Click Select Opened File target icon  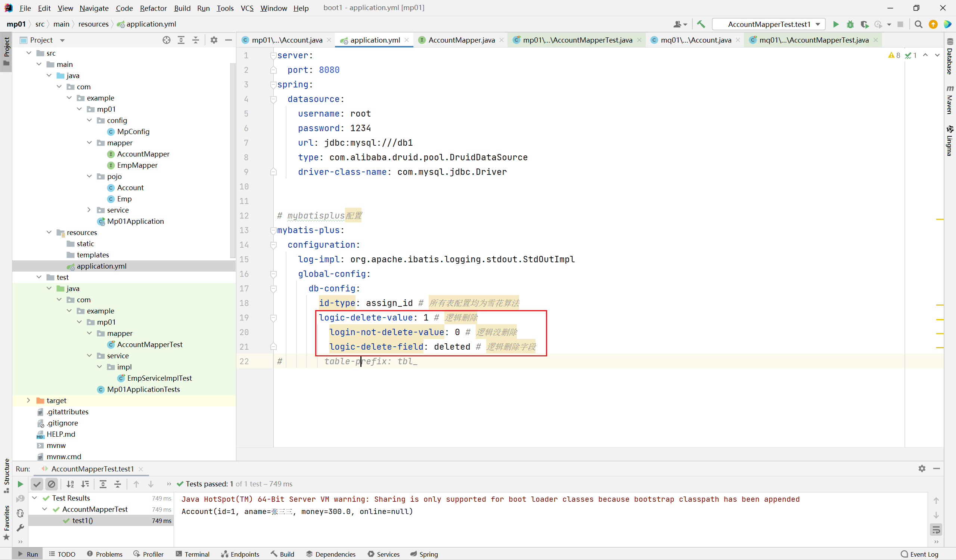[166, 40]
